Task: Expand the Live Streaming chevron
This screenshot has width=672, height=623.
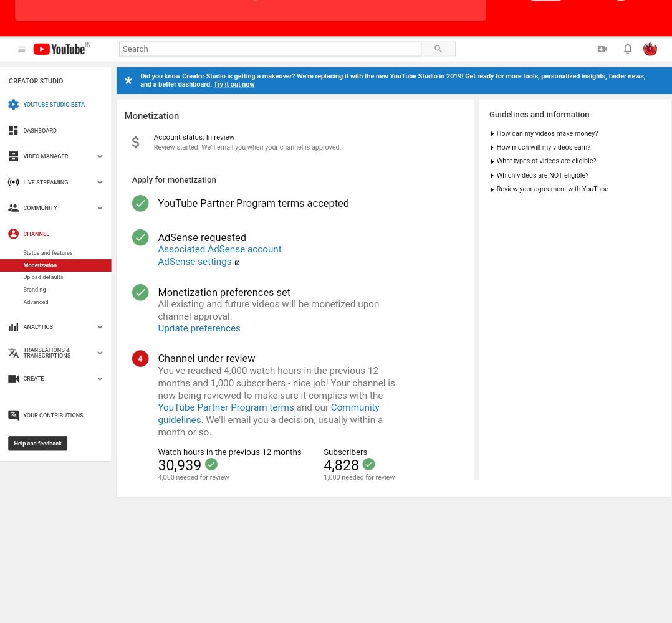Action: 100,182
